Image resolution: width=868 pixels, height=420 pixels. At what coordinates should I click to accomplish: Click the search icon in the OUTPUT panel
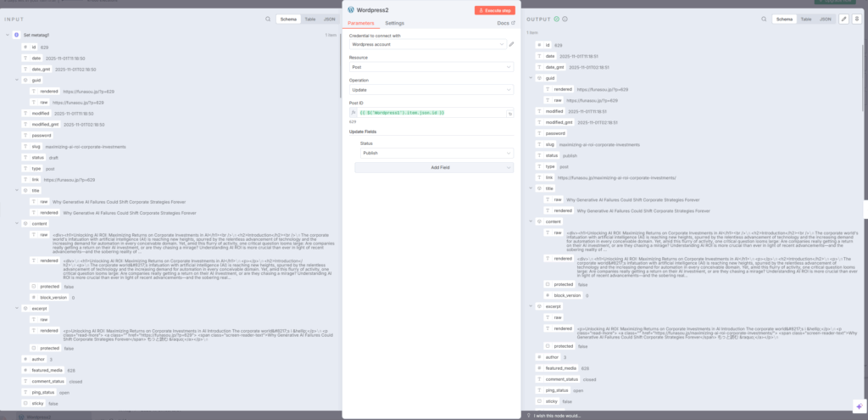point(764,18)
